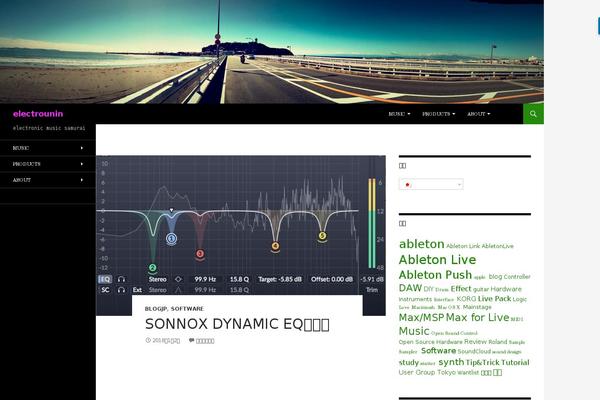600x400 pixels.
Task: Select the 'study' tag
Action: click(409, 362)
